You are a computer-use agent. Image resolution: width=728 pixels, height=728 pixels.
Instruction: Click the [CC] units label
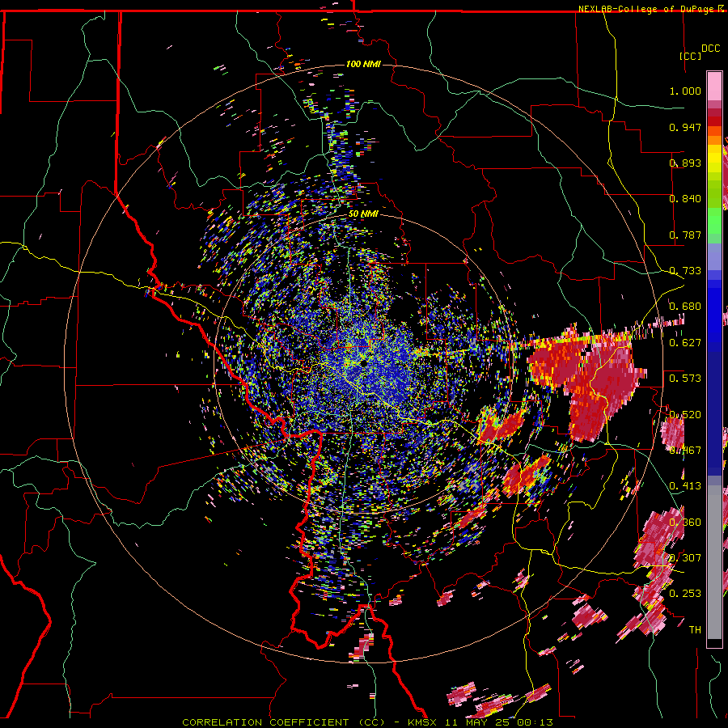(x=691, y=56)
